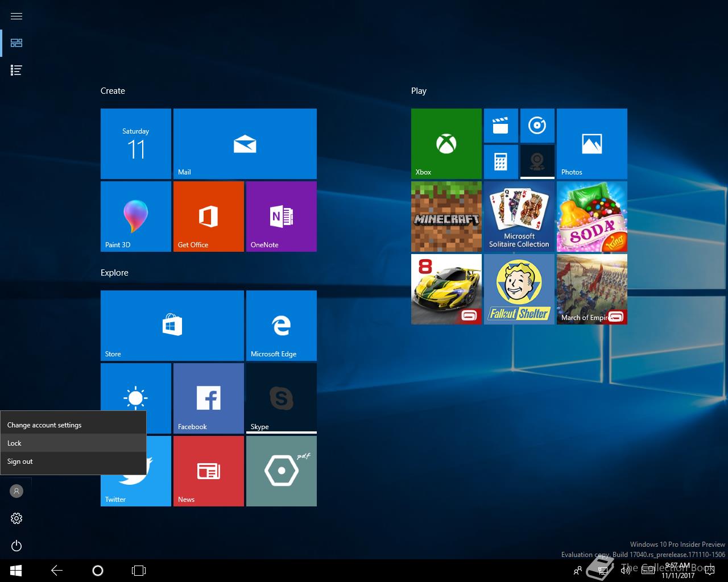Open the Groove Music tile
Image resolution: width=728 pixels, height=582 pixels.
[x=537, y=126]
